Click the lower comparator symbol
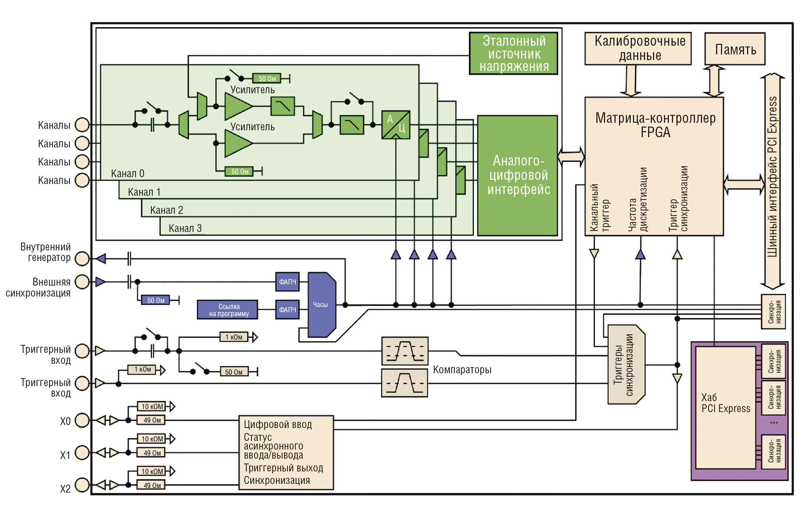This screenshot has height=516, width=812. tap(404, 383)
